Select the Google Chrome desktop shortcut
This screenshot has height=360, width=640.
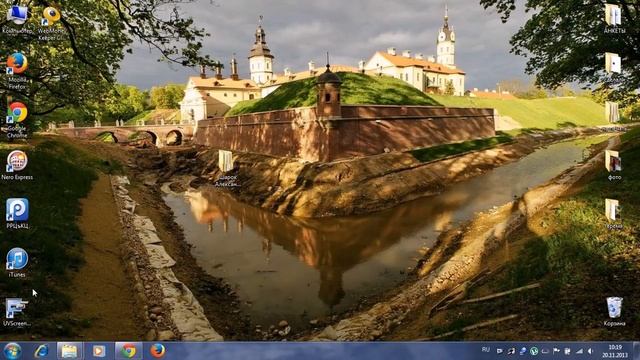[17, 119]
